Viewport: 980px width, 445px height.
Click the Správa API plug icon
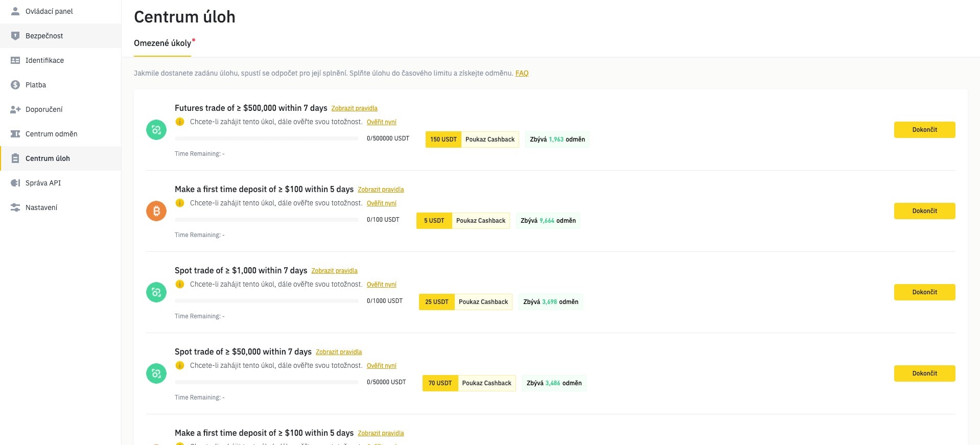[15, 183]
